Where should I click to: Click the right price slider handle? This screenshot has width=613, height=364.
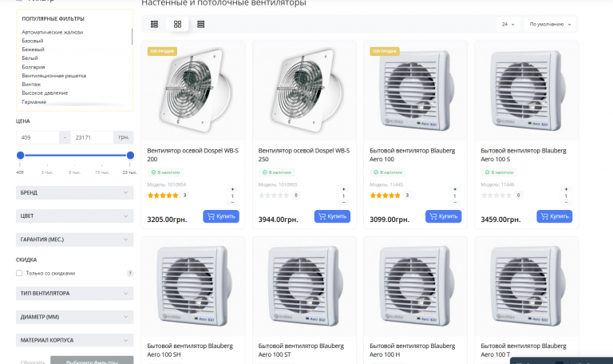[130, 155]
